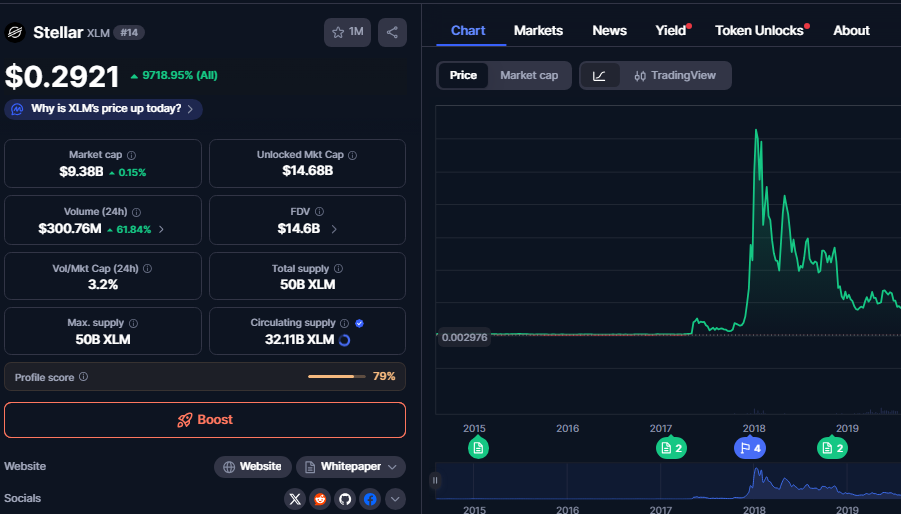Open Stellar's Facebook social link
This screenshot has width=901, height=514.
coord(370,498)
